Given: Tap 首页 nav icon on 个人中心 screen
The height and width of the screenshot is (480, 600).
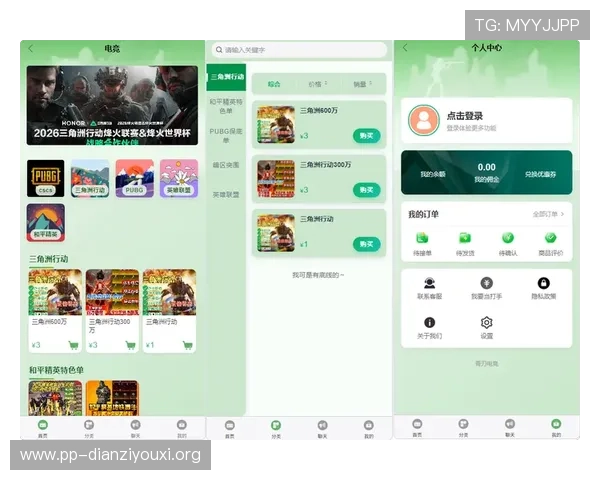Looking at the screenshot, I should 417,424.
